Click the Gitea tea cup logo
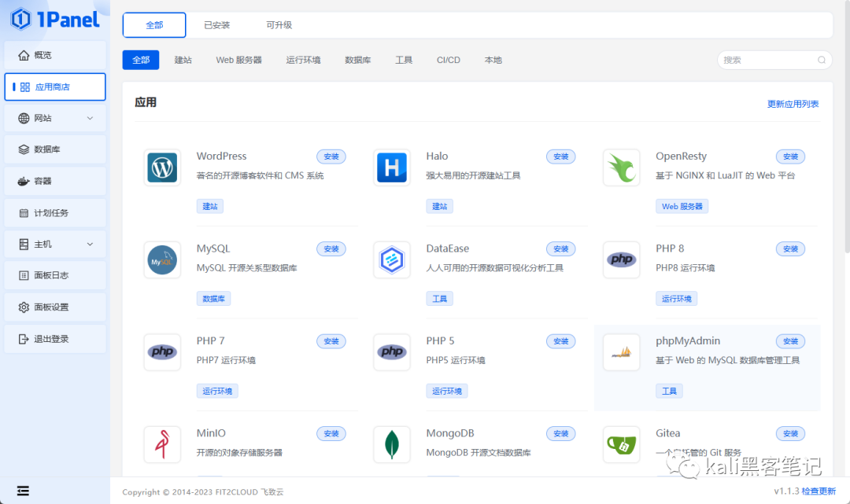The width and height of the screenshot is (850, 504). click(621, 444)
